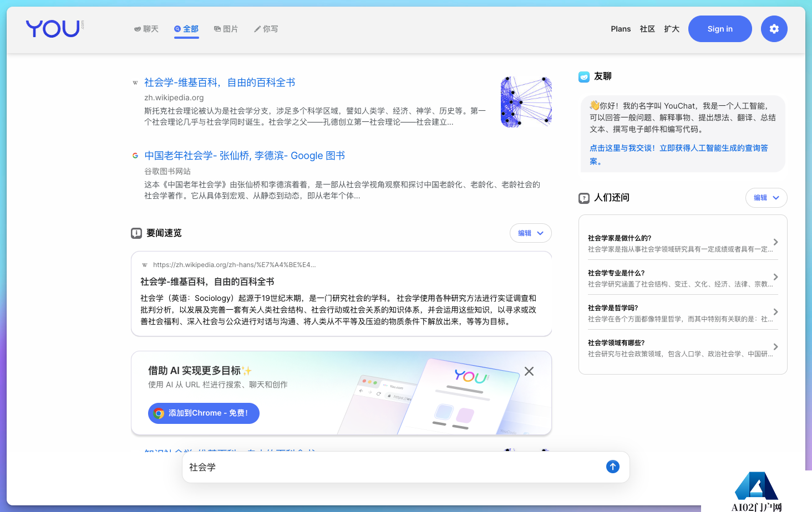Open the zh.wikipedia.org zh-hans source URL

click(234, 265)
